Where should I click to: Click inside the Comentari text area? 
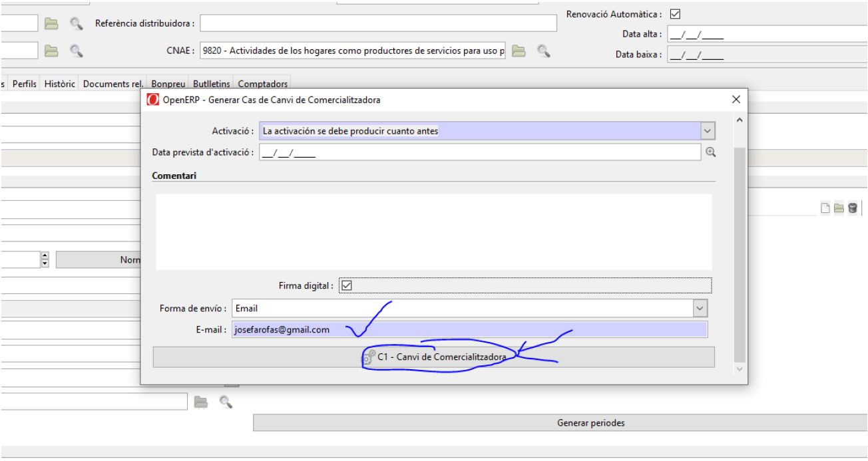(433, 231)
